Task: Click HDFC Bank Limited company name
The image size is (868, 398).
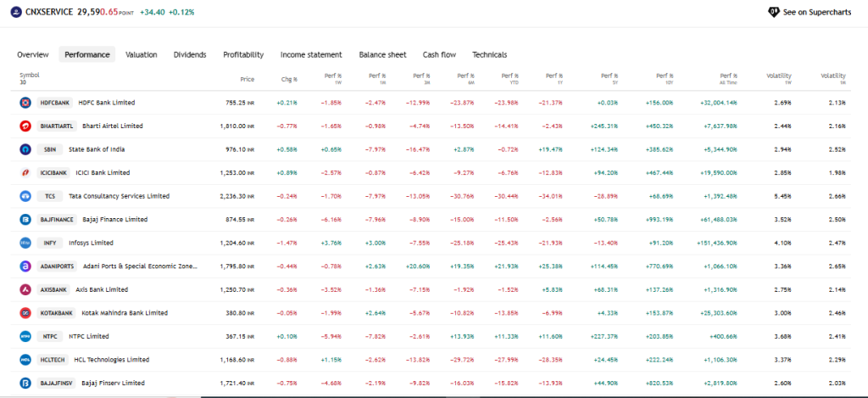Action: point(106,103)
